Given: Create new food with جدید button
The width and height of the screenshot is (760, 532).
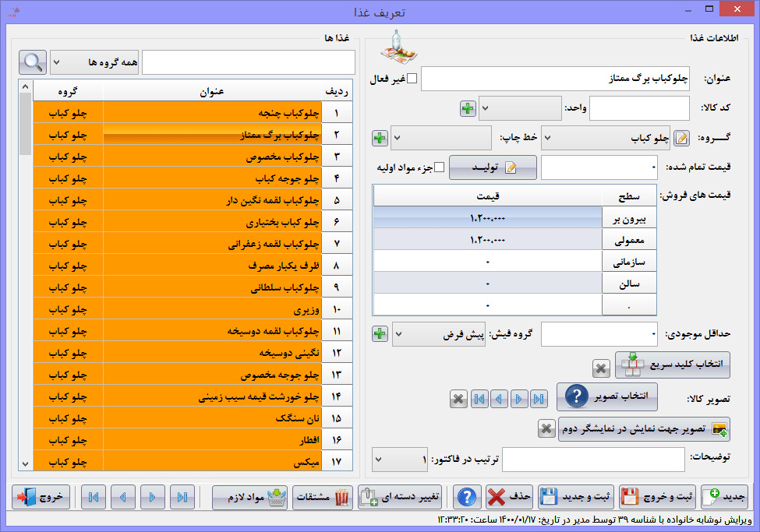Looking at the screenshot, I should coord(725,497).
